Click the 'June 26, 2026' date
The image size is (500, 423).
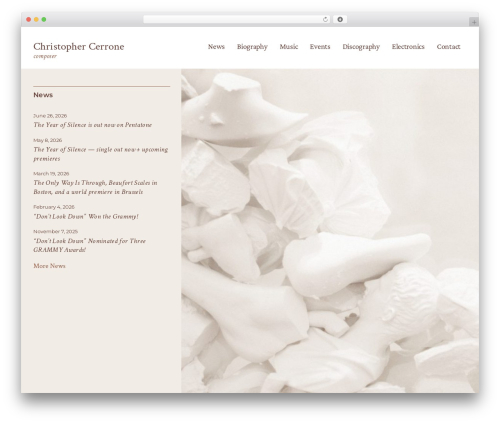(50, 116)
